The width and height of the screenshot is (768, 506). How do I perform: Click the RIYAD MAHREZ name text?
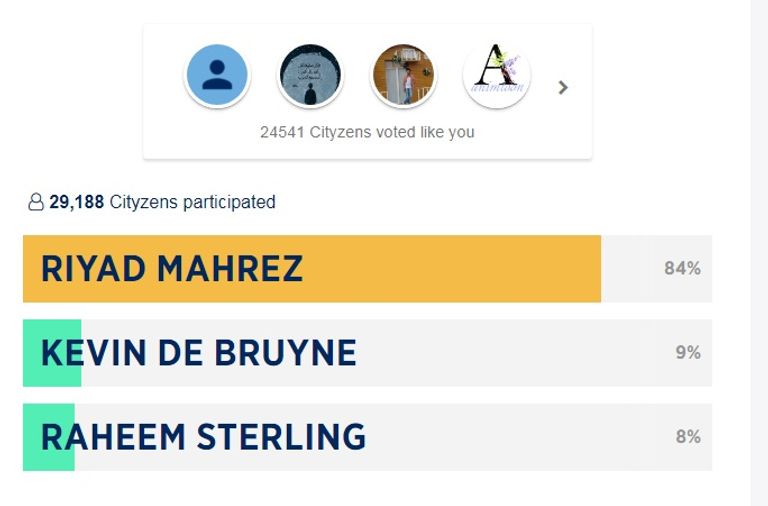[172, 269]
